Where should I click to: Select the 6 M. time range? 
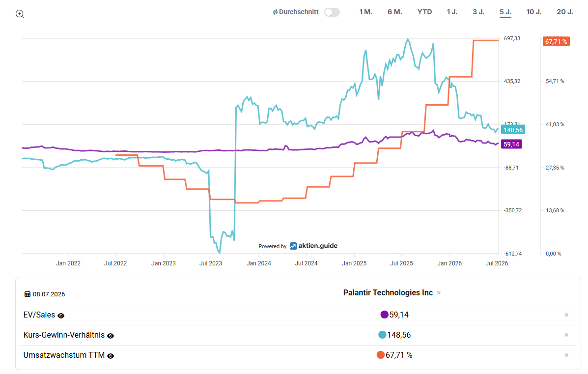395,12
